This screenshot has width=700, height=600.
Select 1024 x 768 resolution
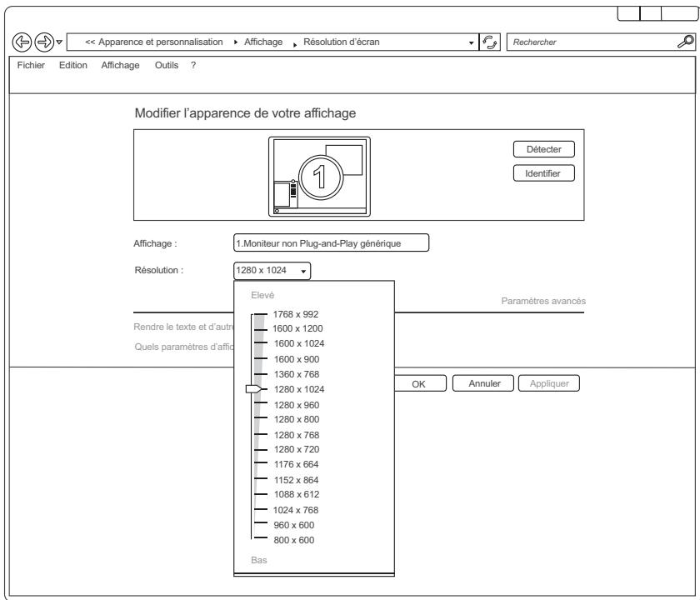[296, 510]
